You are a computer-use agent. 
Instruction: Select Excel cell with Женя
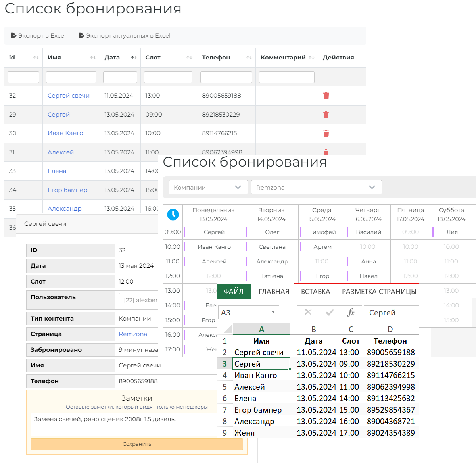pyautogui.click(x=261, y=433)
